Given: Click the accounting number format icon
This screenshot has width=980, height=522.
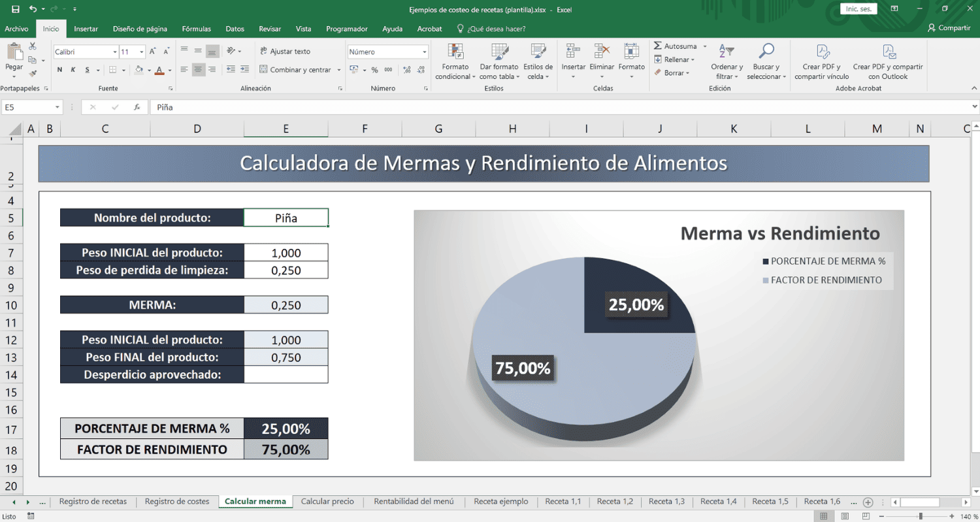Looking at the screenshot, I should pyautogui.click(x=353, y=70).
